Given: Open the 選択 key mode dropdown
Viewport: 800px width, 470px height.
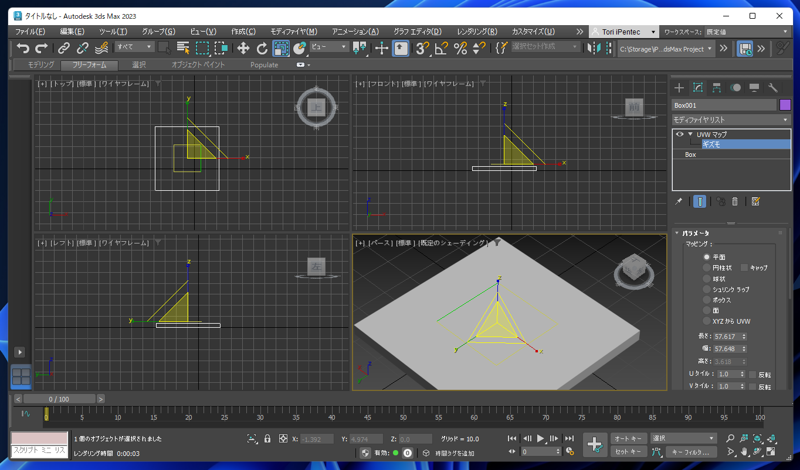Looking at the screenshot, I should click(683, 438).
